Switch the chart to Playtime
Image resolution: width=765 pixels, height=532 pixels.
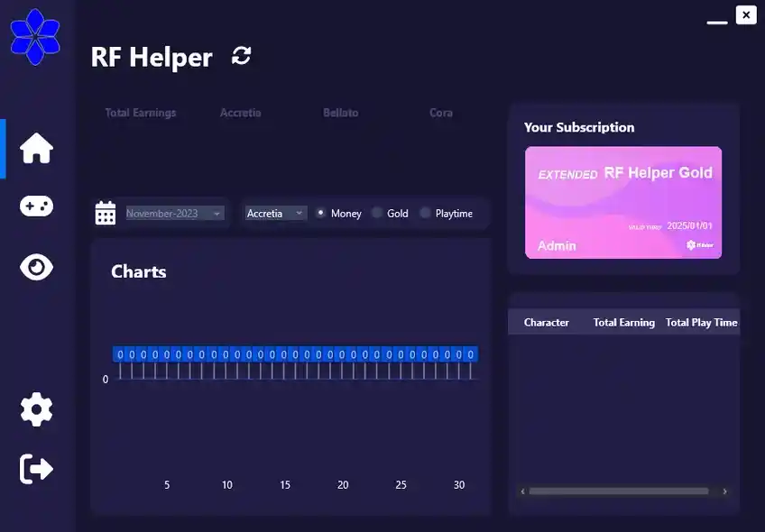(x=424, y=214)
